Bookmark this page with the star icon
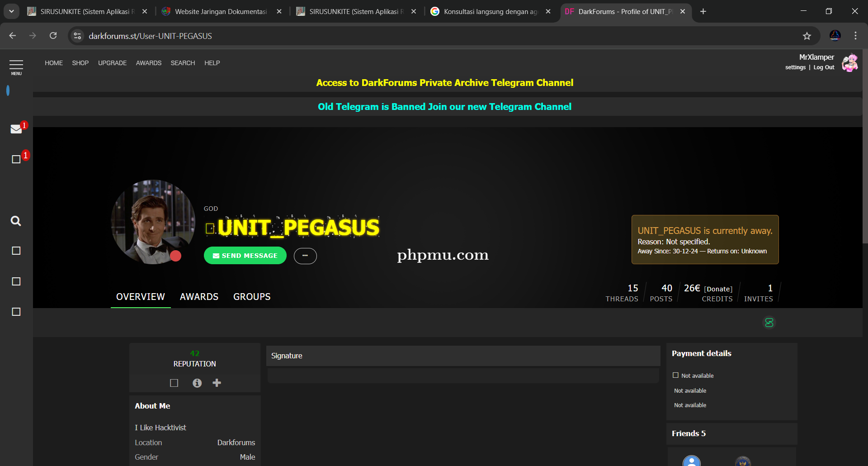Screen dimensions: 868x466 tap(807, 36)
